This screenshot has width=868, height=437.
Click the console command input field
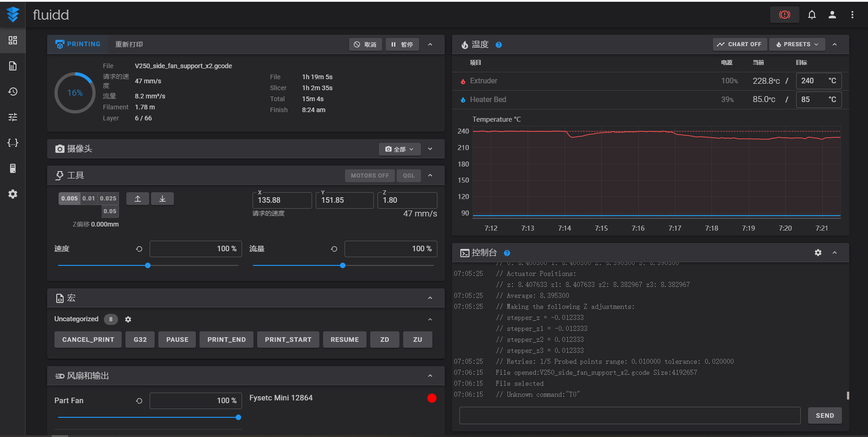[x=630, y=415]
